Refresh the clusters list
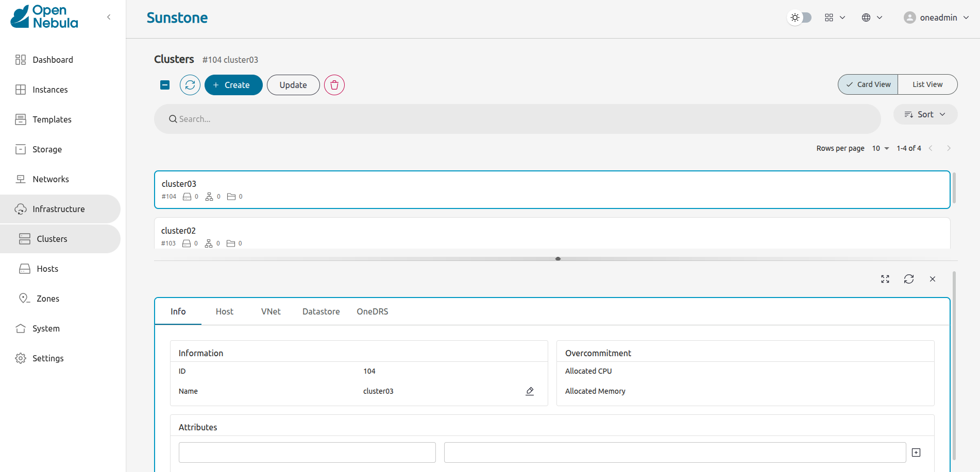 [x=190, y=85]
